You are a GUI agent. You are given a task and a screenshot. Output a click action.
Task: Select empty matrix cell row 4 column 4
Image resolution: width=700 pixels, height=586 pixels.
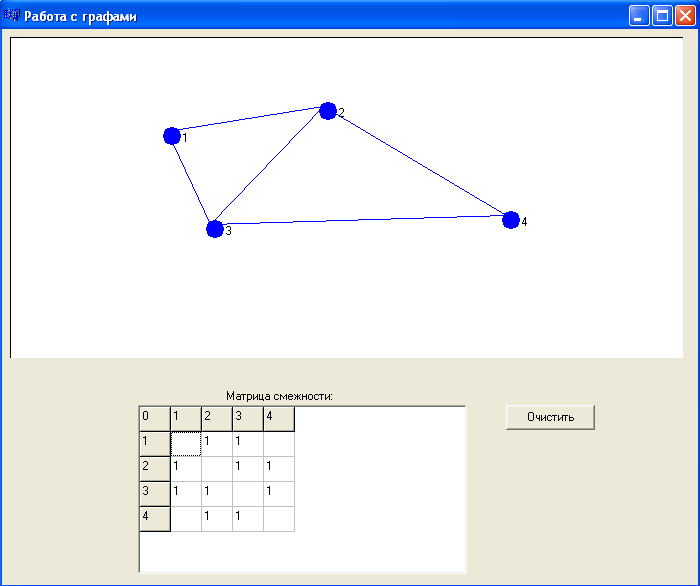[279, 519]
